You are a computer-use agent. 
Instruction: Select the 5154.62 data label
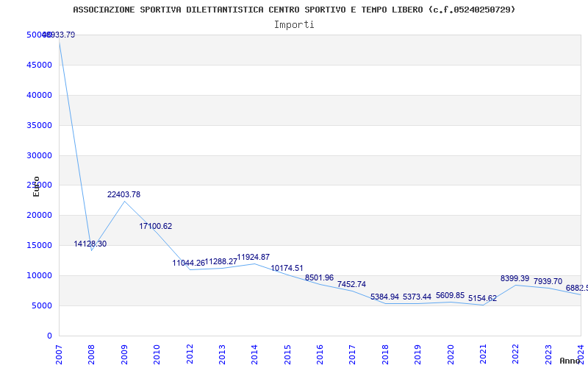(x=482, y=298)
